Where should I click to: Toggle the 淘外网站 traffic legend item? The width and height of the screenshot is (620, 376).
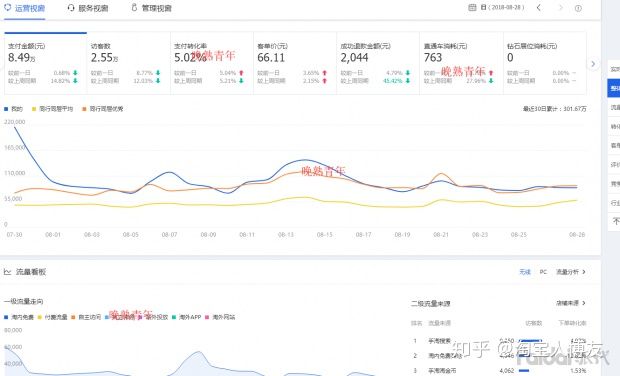(x=220, y=317)
